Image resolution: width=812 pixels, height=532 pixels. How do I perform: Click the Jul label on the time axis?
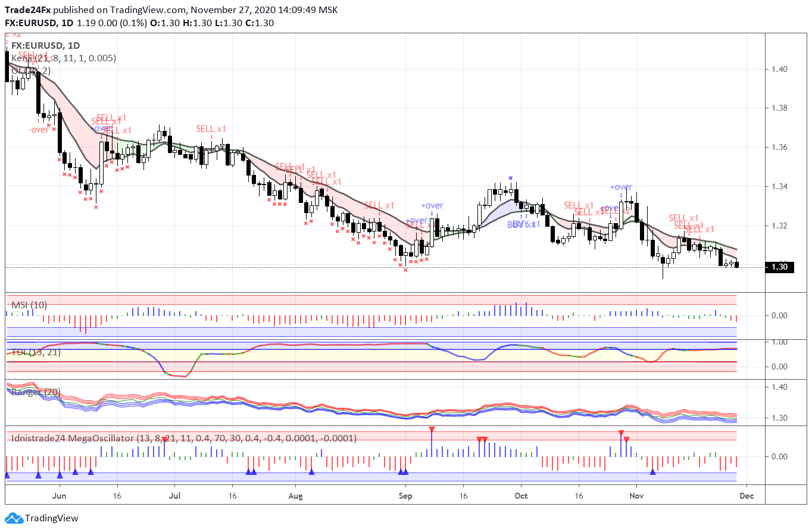coord(174,495)
